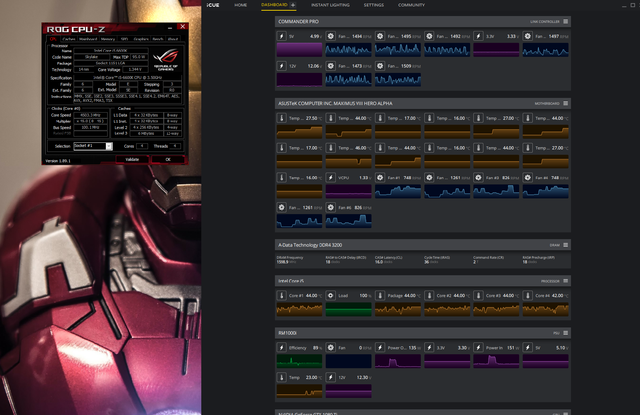Switch to the About tab in CPU-Z
The height and width of the screenshot is (415, 640).
[173, 39]
